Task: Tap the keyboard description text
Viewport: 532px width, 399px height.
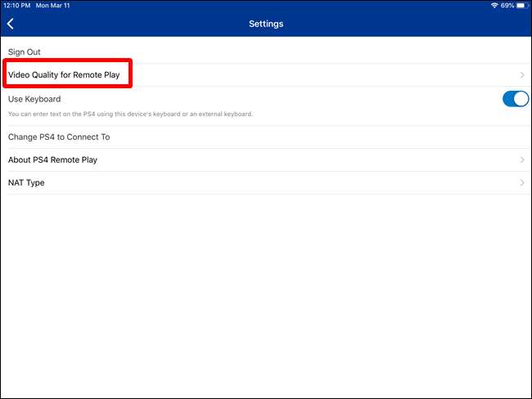Action: point(131,114)
